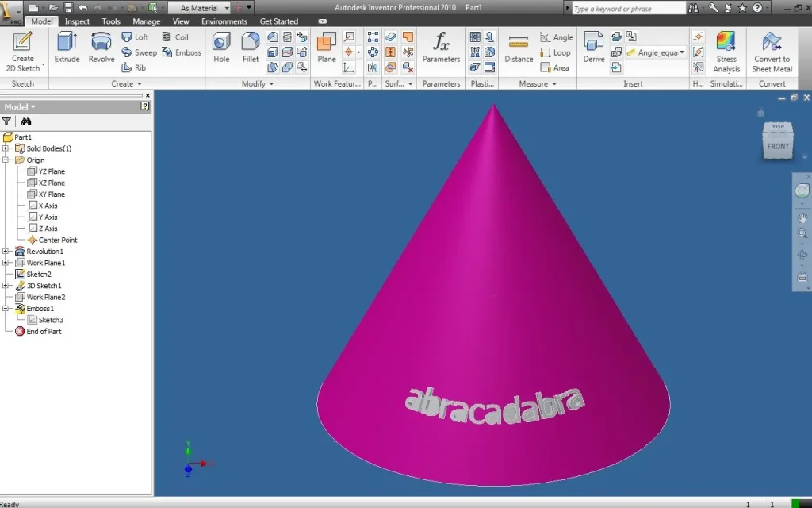Switch to the Model ribbon tab
This screenshot has height=508, width=812.
point(41,21)
